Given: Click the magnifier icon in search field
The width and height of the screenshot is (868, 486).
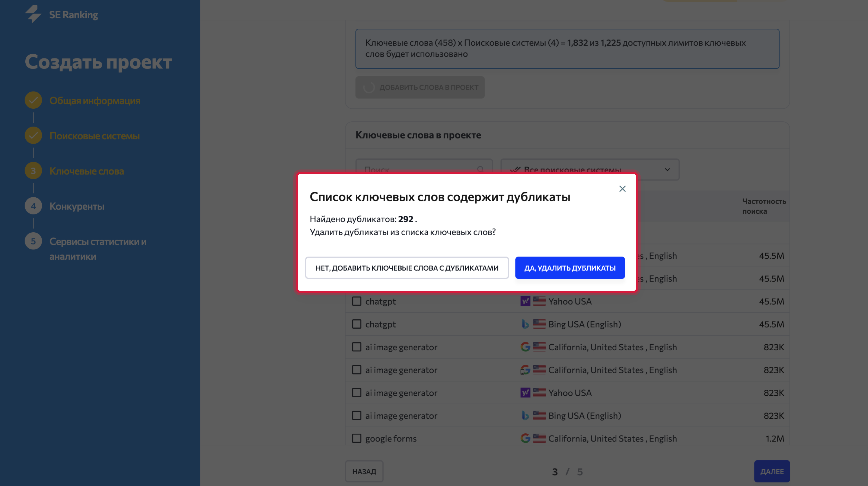Looking at the screenshot, I should point(480,169).
